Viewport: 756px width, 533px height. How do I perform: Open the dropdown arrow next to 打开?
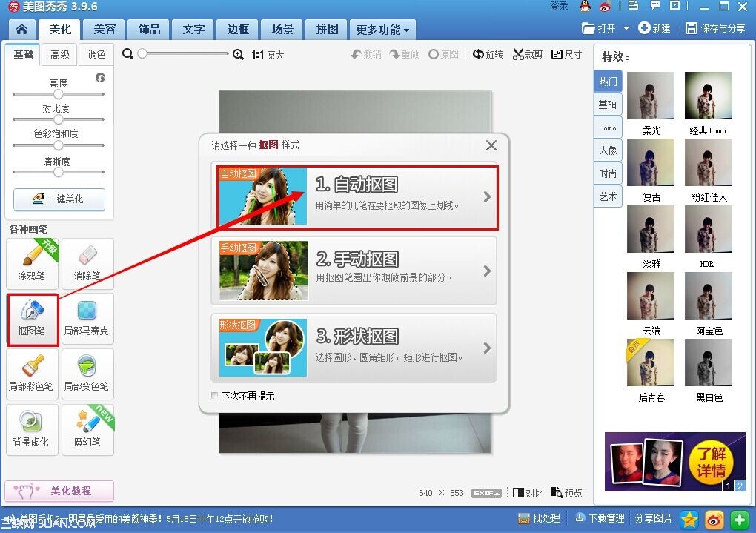[626, 28]
